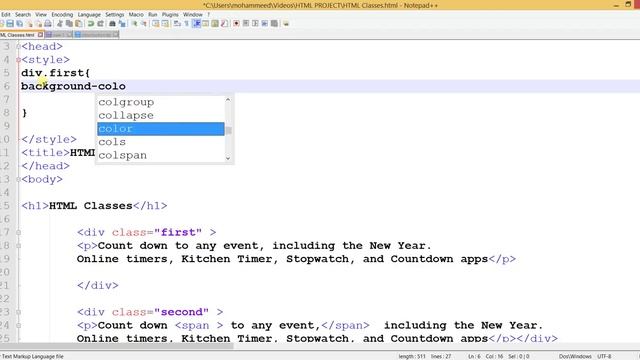This screenshot has width=640, height=360.
Task: Collapse the <body> fold marker
Action: pos(18,179)
